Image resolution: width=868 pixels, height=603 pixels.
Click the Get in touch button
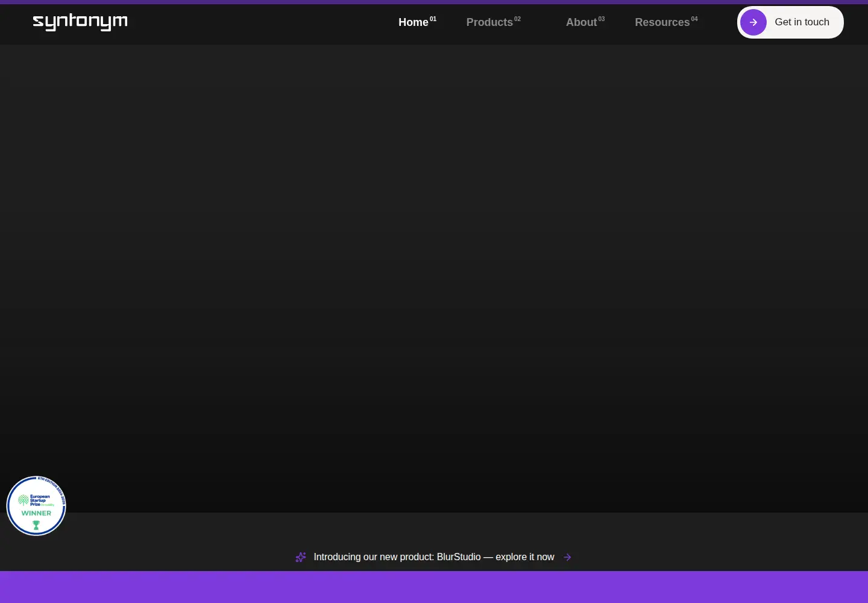click(x=790, y=22)
